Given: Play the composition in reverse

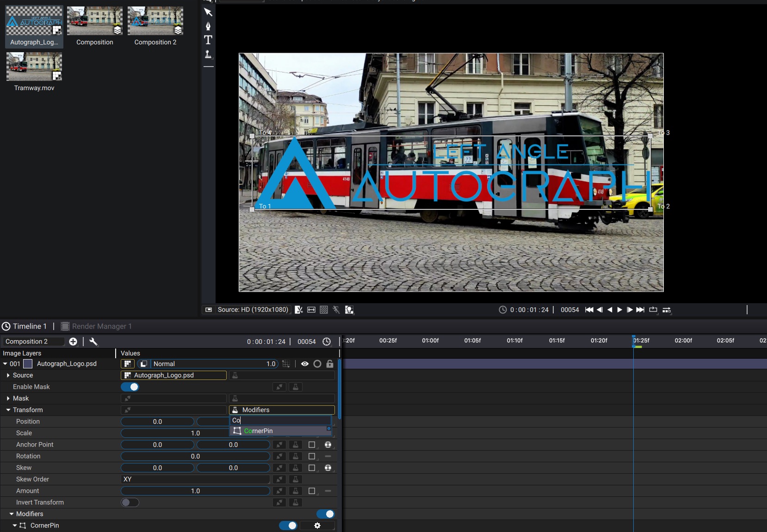Looking at the screenshot, I should pyautogui.click(x=610, y=310).
